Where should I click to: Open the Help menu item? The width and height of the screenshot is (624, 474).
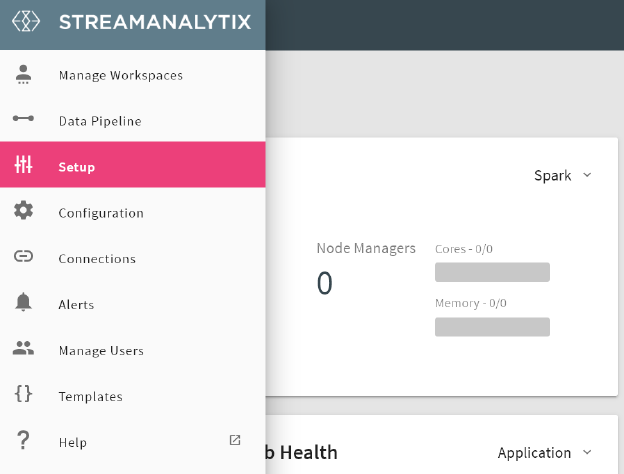pos(133,442)
